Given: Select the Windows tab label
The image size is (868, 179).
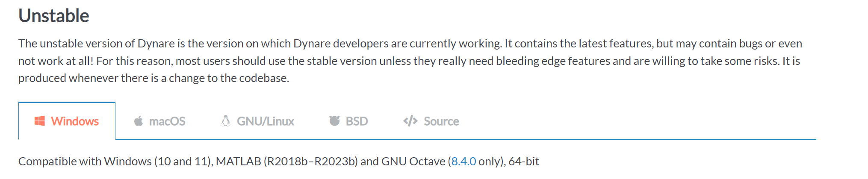Looking at the screenshot, I should pyautogui.click(x=75, y=121).
